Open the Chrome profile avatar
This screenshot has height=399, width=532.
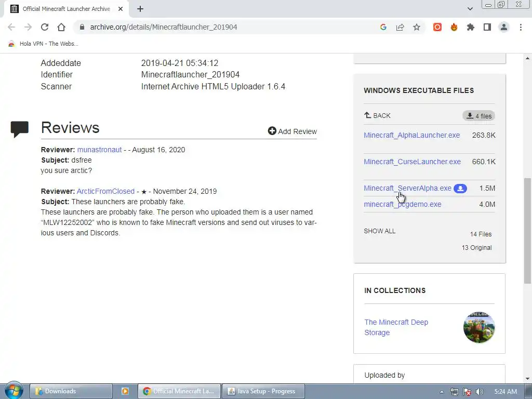tap(504, 27)
